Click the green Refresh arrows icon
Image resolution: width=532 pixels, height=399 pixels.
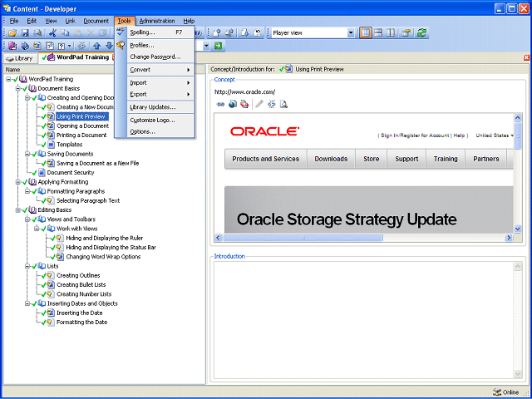point(421,33)
